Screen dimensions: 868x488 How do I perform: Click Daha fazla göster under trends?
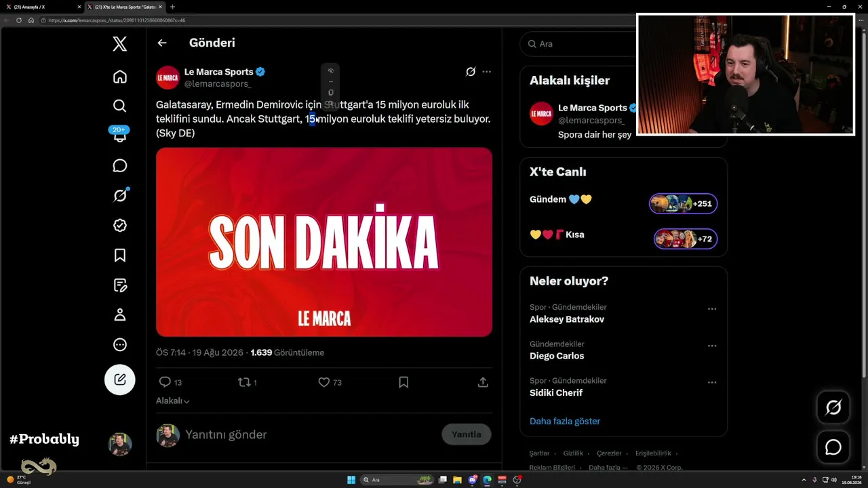[565, 421]
